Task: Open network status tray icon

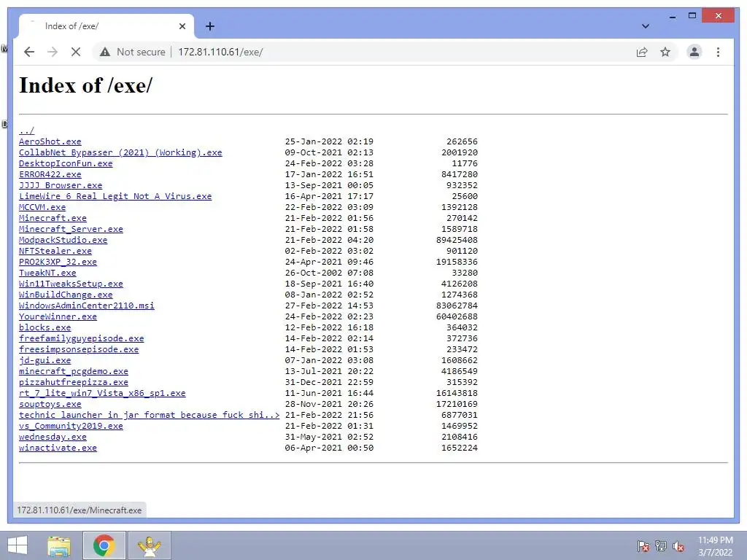Action: coord(660,545)
